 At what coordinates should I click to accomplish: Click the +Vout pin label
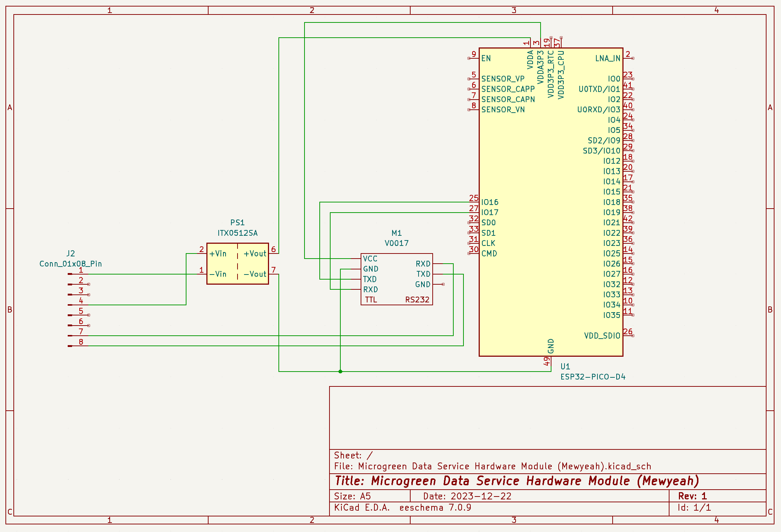point(255,254)
